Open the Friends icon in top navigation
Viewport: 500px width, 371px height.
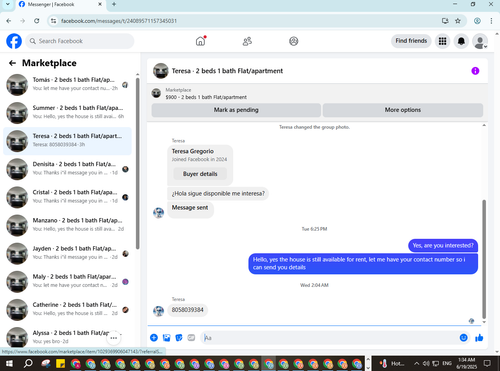point(247,41)
